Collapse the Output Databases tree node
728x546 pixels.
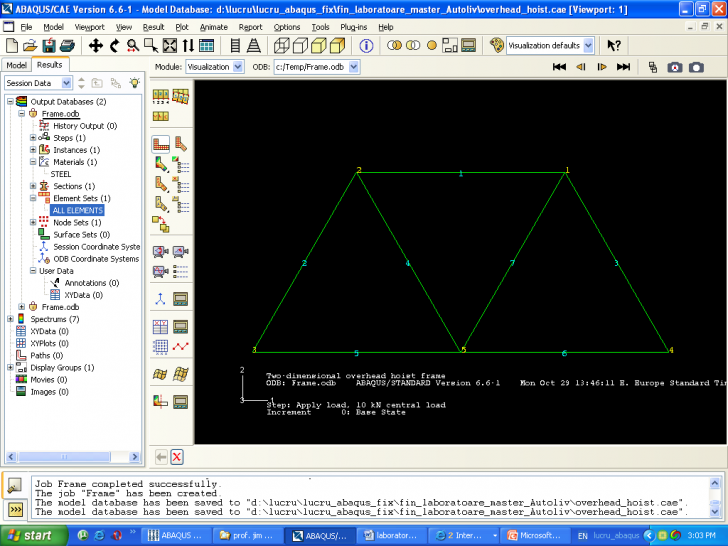point(10,102)
